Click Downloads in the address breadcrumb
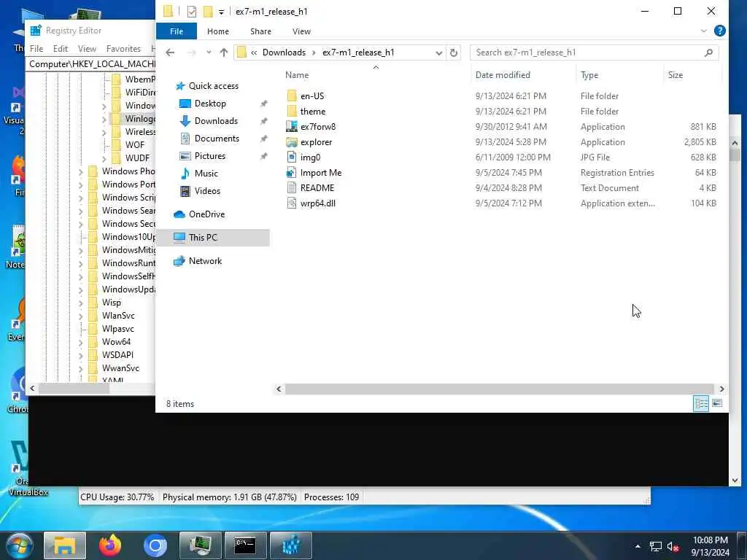The height and width of the screenshot is (560, 747). click(284, 52)
